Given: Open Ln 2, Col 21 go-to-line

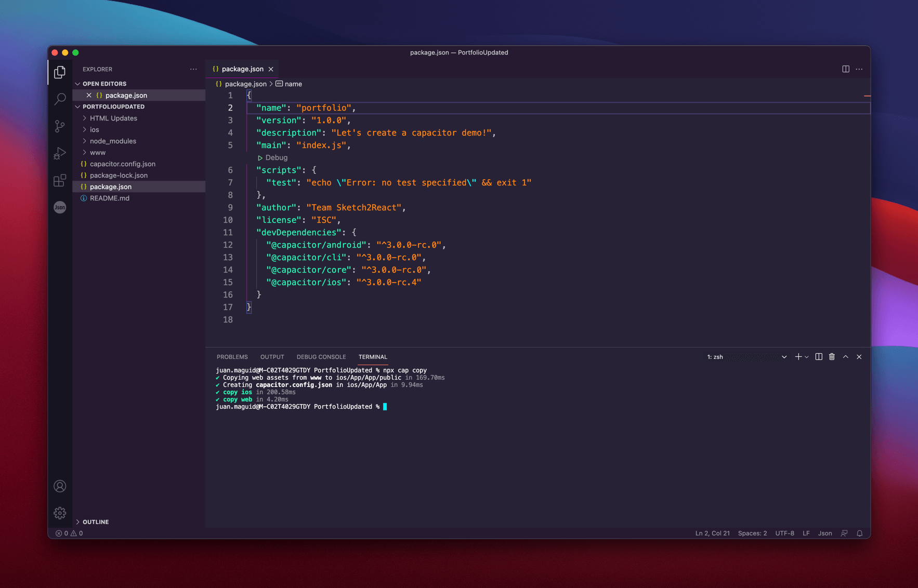Looking at the screenshot, I should [712, 533].
